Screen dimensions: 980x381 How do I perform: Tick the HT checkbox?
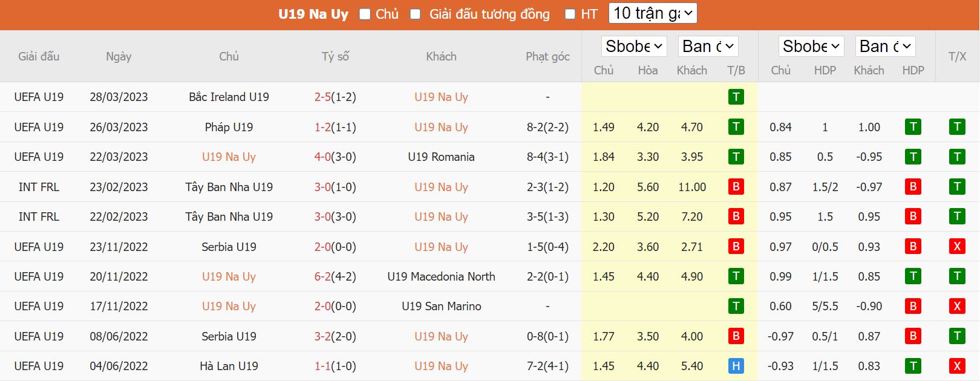[x=570, y=14]
